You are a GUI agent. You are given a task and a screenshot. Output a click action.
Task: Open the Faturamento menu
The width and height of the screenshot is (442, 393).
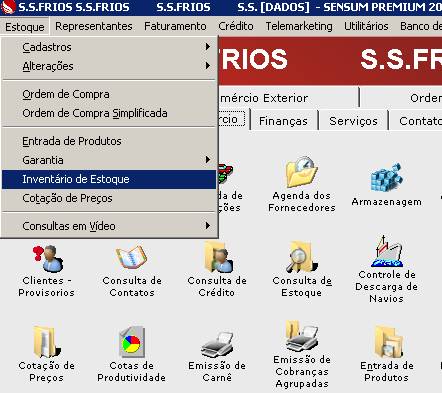[x=175, y=26]
